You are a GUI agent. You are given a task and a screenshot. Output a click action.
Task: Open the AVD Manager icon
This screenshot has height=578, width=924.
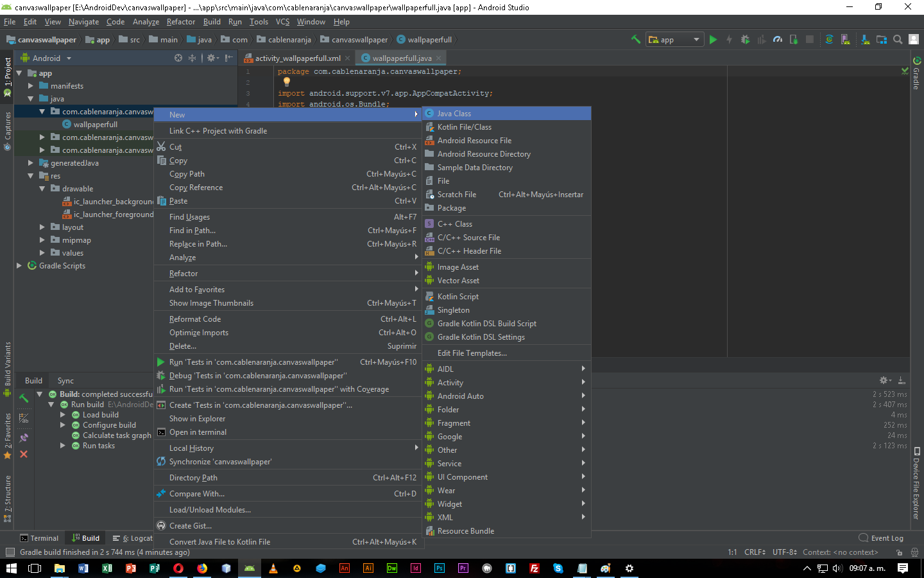pos(846,39)
